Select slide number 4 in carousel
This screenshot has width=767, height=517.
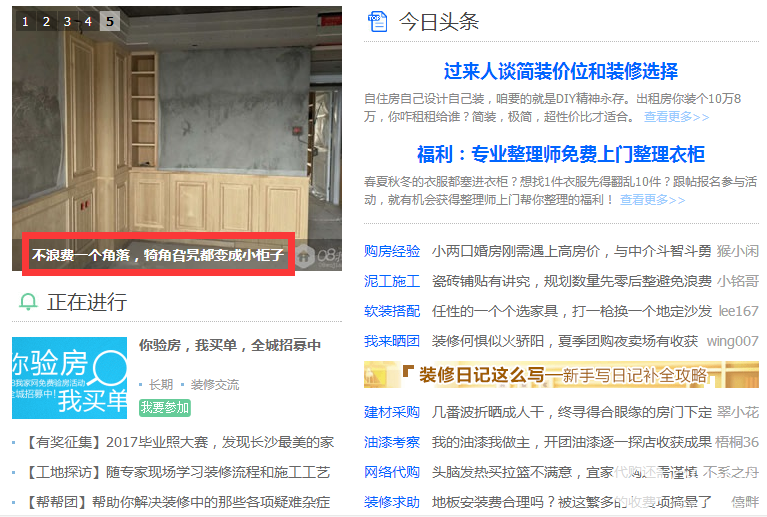point(88,22)
